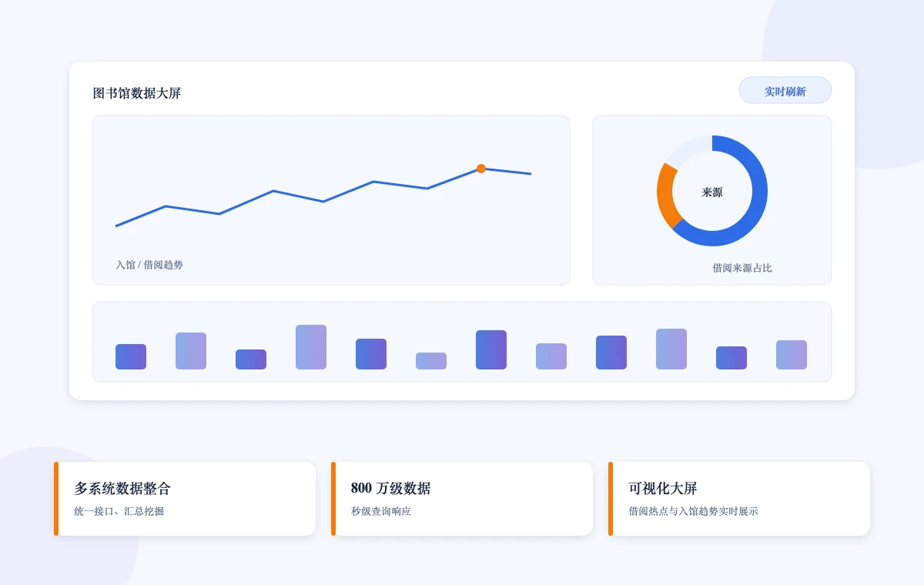Select the orange data point on trend line

(481, 169)
